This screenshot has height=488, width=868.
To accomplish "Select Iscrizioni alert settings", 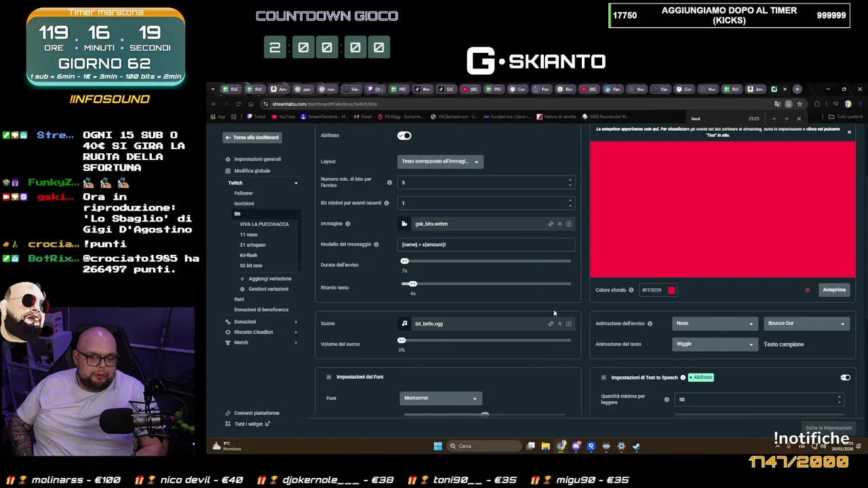I will point(244,203).
